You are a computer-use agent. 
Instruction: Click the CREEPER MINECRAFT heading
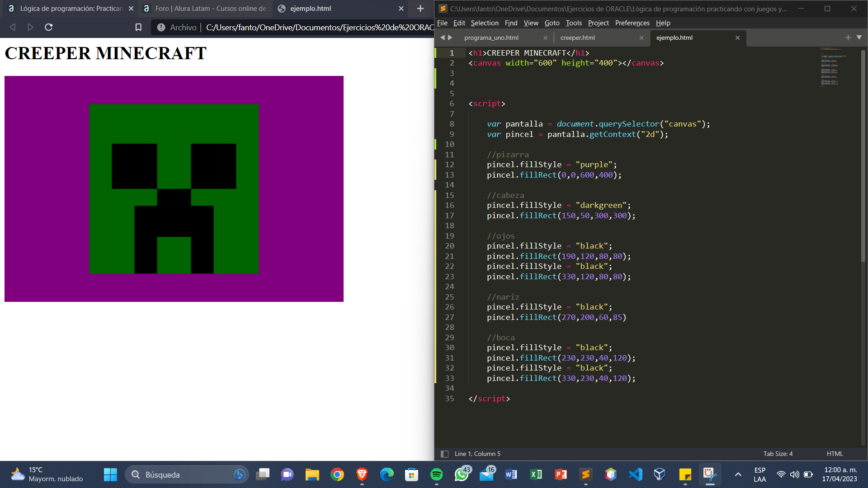click(x=105, y=53)
